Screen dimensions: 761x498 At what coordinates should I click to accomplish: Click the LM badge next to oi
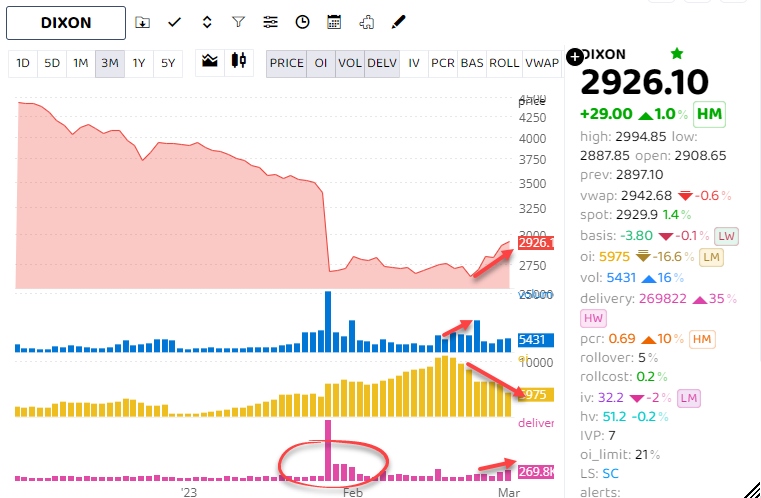click(x=711, y=257)
